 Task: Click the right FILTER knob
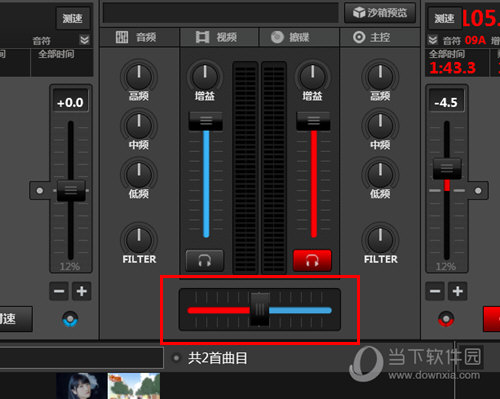coord(380,239)
